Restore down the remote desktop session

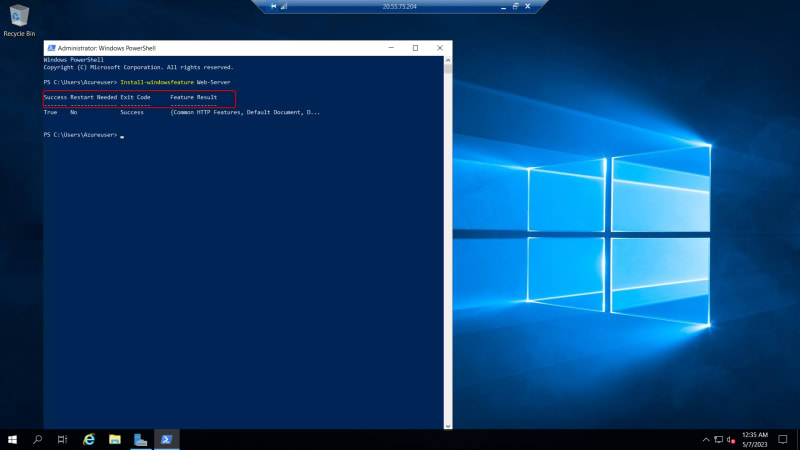coord(515,6)
